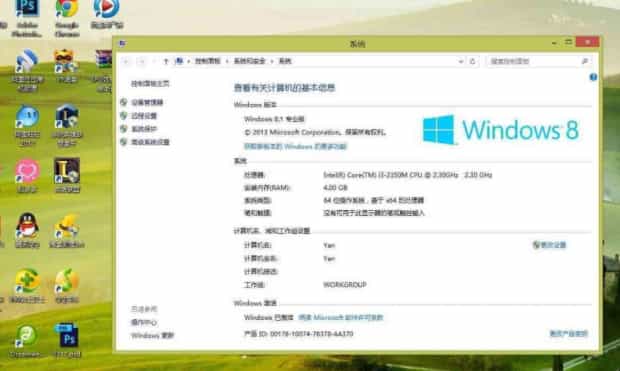Open 设备管理器 (Device Manager) link
Viewport: 620px width, 371px height.
point(147,102)
